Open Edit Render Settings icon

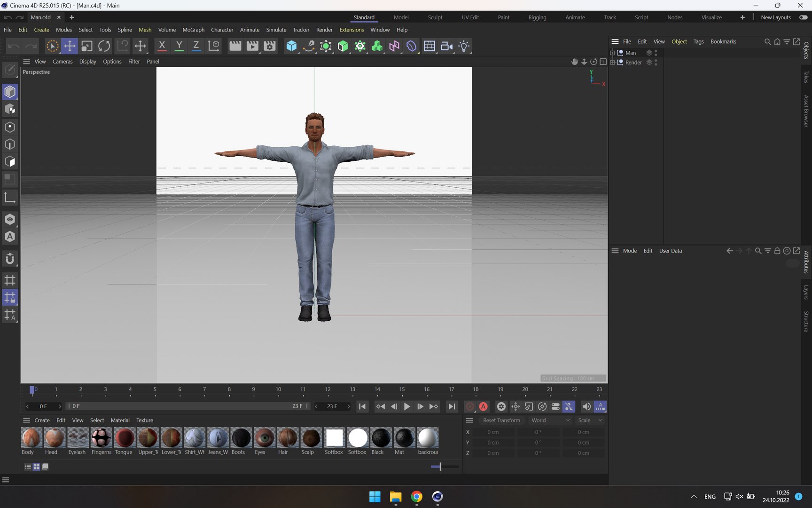click(270, 46)
